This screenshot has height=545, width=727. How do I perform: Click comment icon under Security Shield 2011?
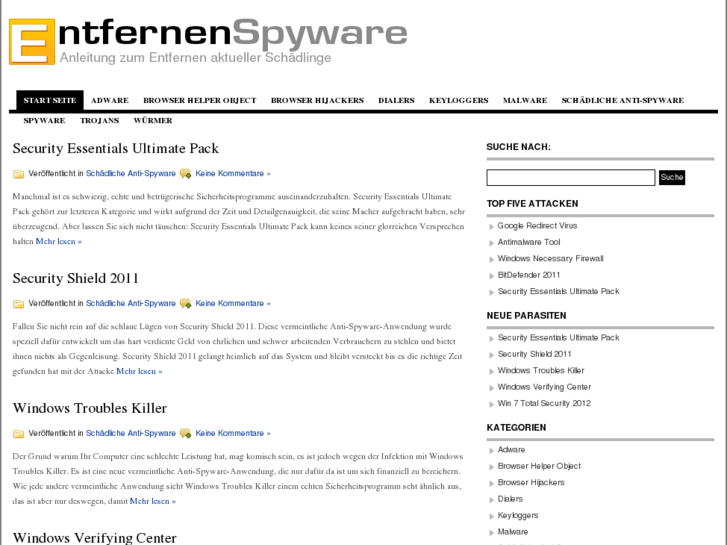[x=185, y=304]
